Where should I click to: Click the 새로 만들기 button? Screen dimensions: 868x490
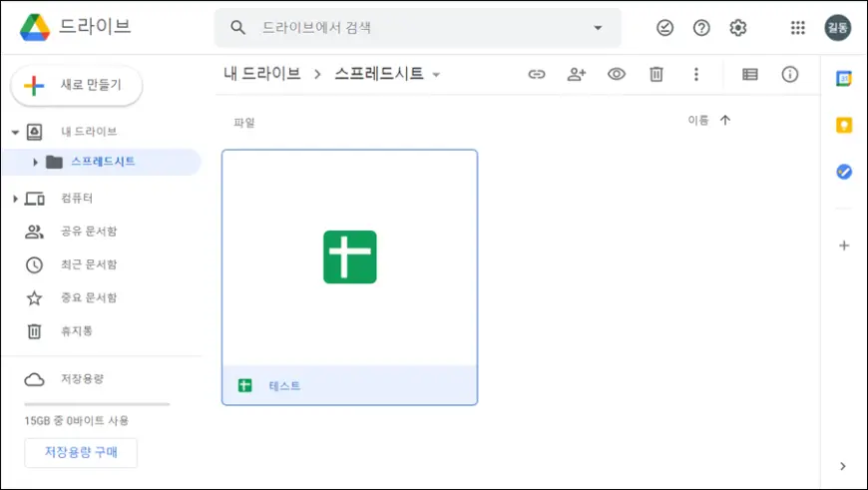click(77, 86)
